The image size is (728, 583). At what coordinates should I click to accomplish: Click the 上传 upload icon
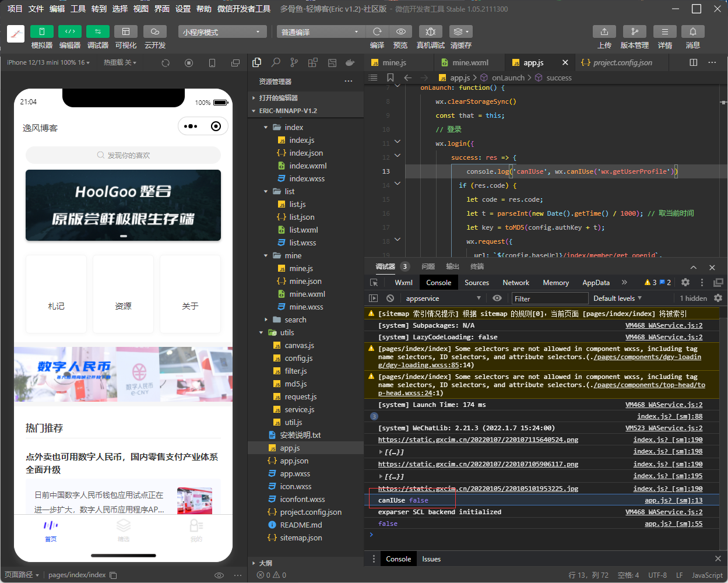[604, 31]
